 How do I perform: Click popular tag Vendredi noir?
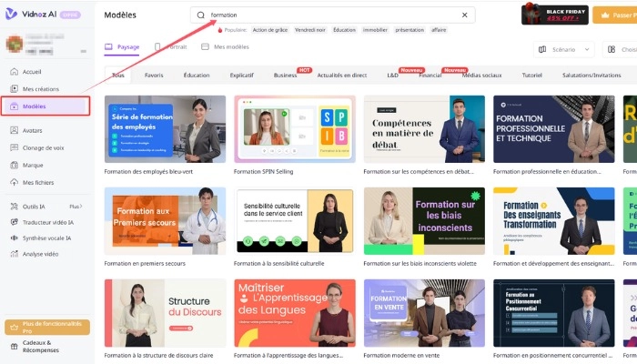tap(310, 30)
